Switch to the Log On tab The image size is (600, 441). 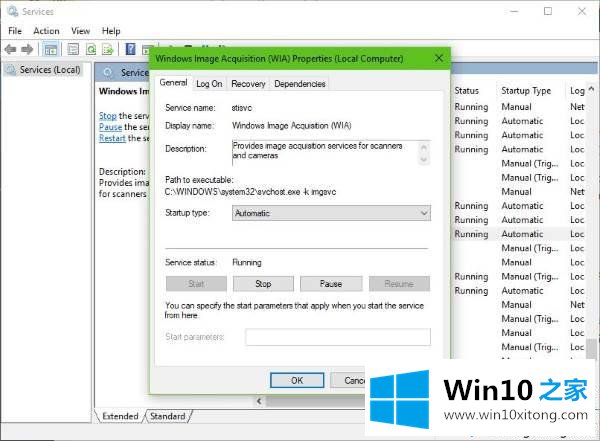209,84
